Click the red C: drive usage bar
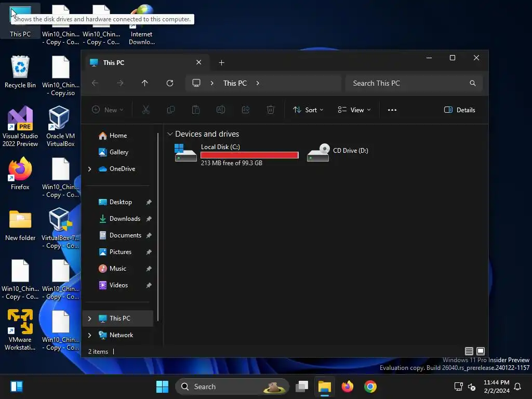Image resolution: width=532 pixels, height=399 pixels. click(x=249, y=155)
